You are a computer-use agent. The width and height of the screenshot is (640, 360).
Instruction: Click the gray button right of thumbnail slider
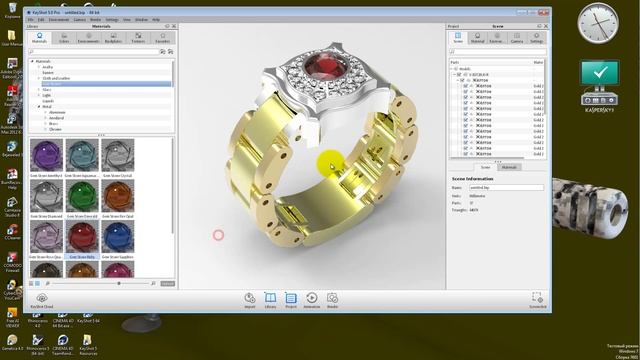tap(167, 283)
